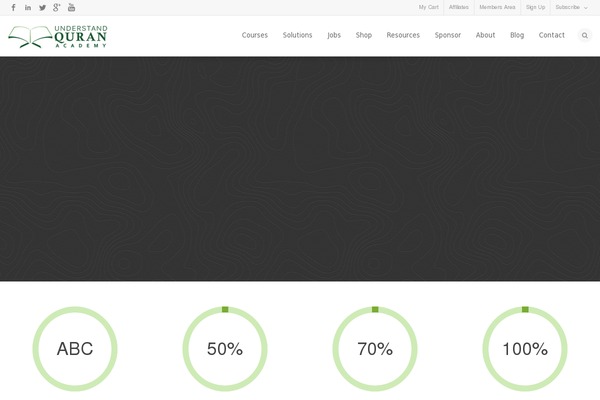The width and height of the screenshot is (600, 400).
Task: Open the YouTube social icon
Action: point(72,7)
